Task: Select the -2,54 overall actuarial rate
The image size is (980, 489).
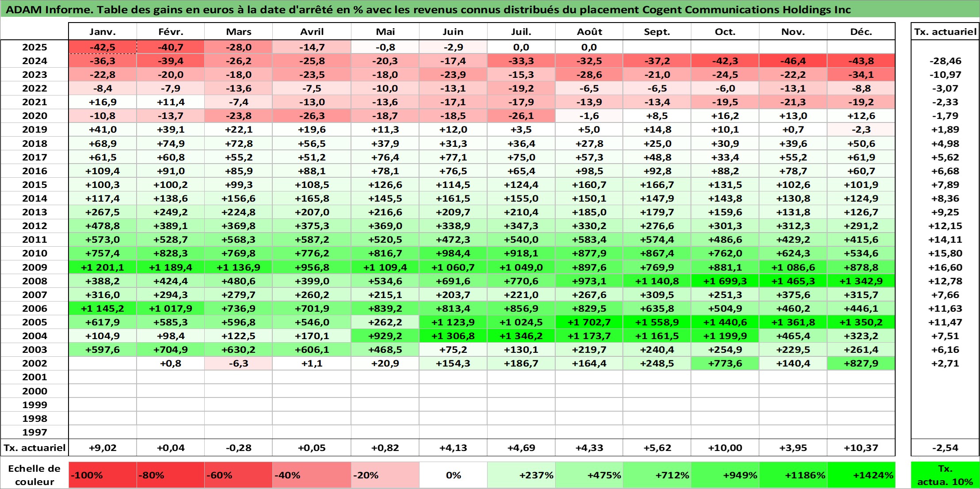Action: click(945, 448)
